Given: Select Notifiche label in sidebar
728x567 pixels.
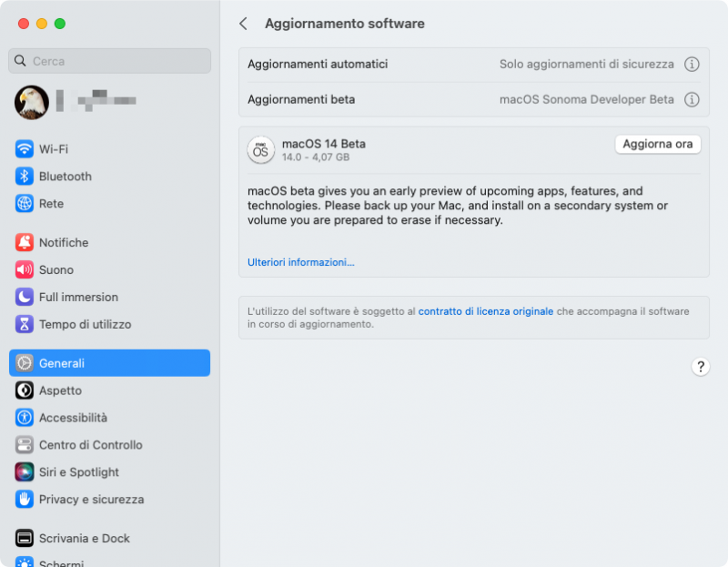Looking at the screenshot, I should (64, 242).
